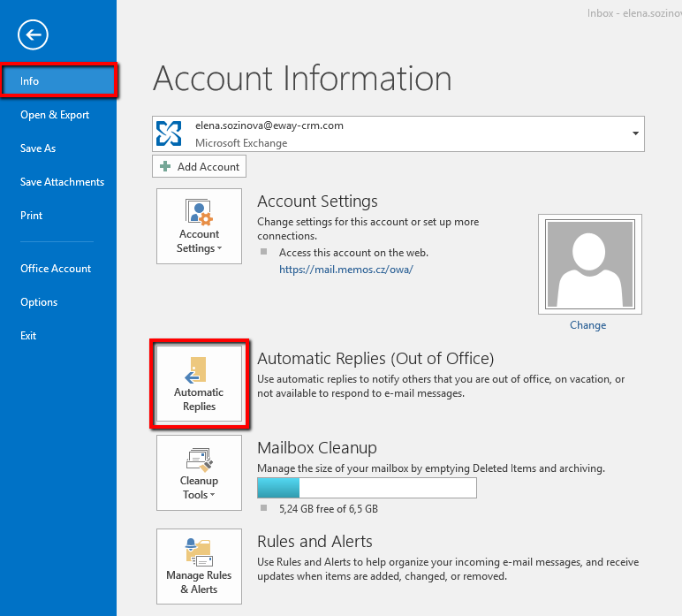Open Office Account page
The height and width of the screenshot is (616, 682).
click(56, 269)
